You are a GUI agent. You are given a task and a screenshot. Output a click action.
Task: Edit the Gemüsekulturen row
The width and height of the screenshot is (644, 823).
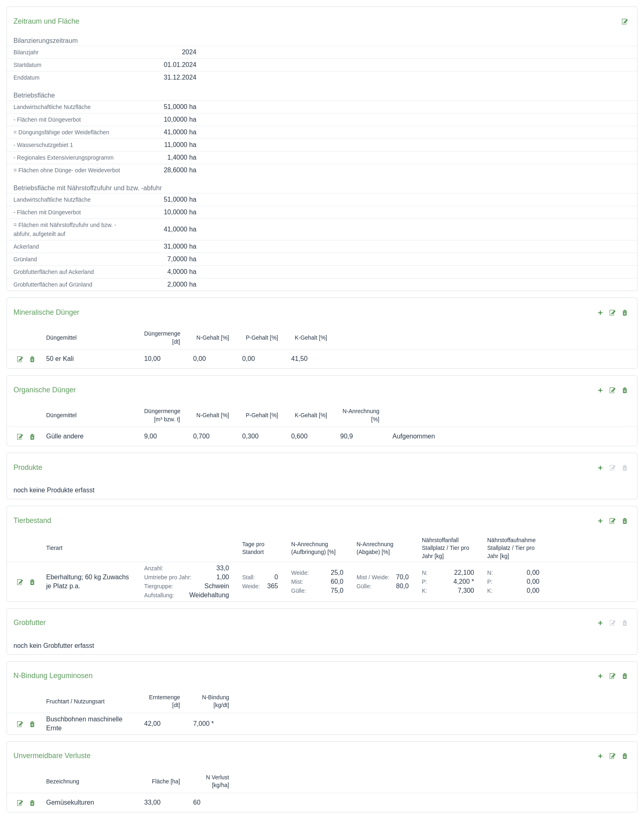20,803
